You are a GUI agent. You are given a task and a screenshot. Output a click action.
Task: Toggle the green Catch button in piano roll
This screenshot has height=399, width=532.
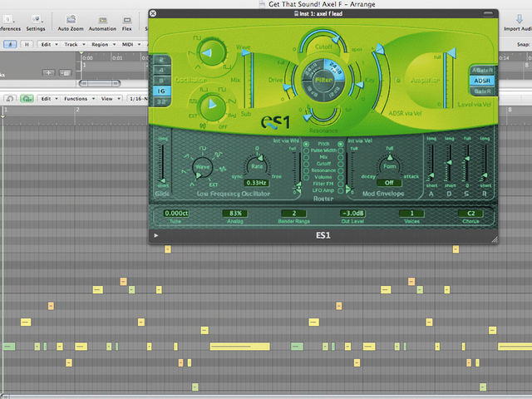(x=27, y=98)
